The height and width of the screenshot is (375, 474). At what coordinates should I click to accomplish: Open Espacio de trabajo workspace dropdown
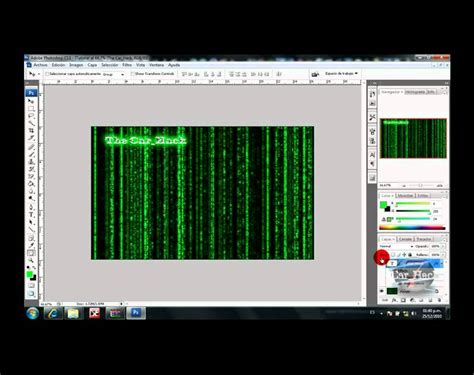pyautogui.click(x=342, y=73)
